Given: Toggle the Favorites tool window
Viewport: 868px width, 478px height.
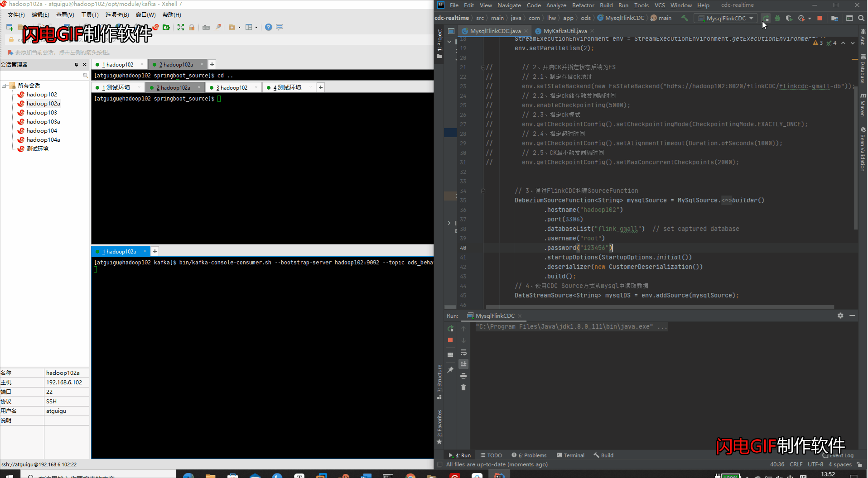Looking at the screenshot, I should [x=439, y=427].
